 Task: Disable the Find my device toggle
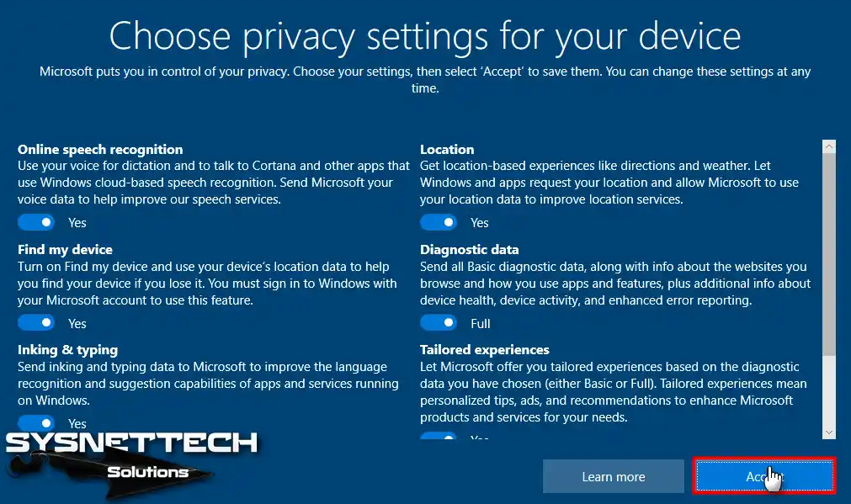tap(36, 323)
